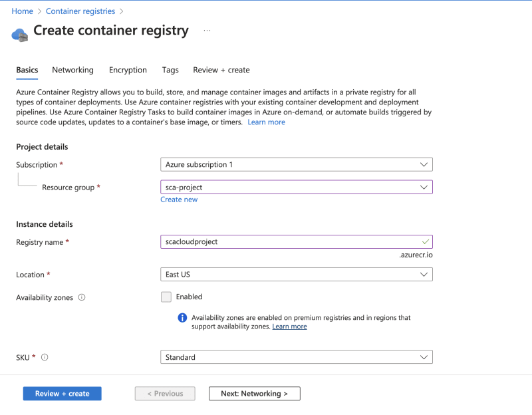This screenshot has width=532, height=415.
Task: Click the Next: Networking button
Action: 255,394
